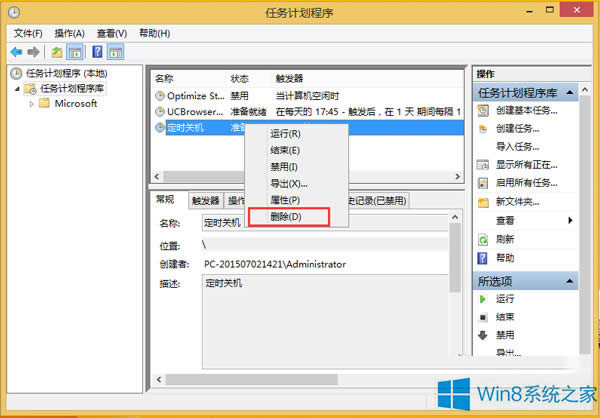The image size is (600, 418).
Task: Click the icon next to 启用所有任务
Action: click(483, 183)
